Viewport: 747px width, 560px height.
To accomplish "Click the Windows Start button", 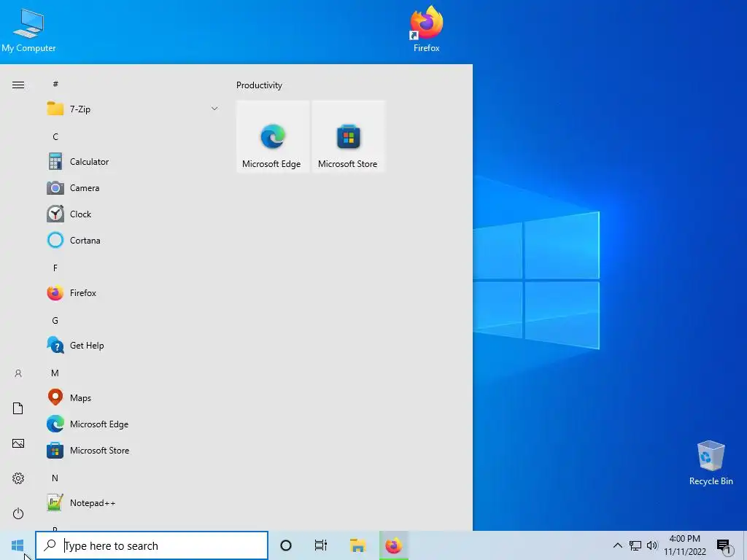I will tap(18, 545).
